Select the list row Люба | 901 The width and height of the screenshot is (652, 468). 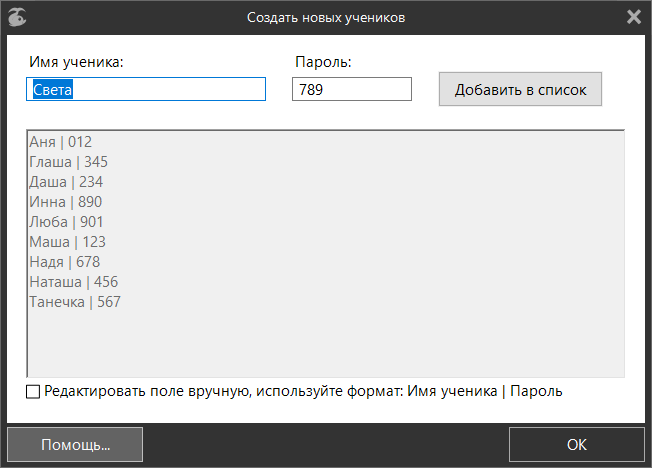pyautogui.click(x=66, y=222)
